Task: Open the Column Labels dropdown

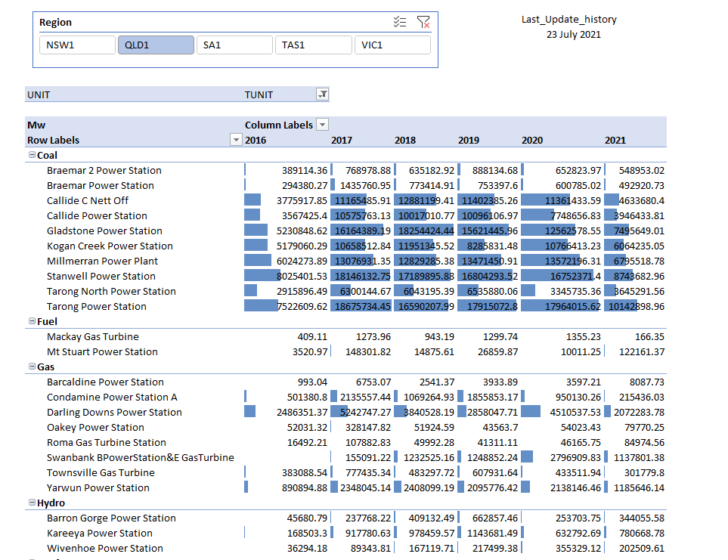Action: [322, 125]
